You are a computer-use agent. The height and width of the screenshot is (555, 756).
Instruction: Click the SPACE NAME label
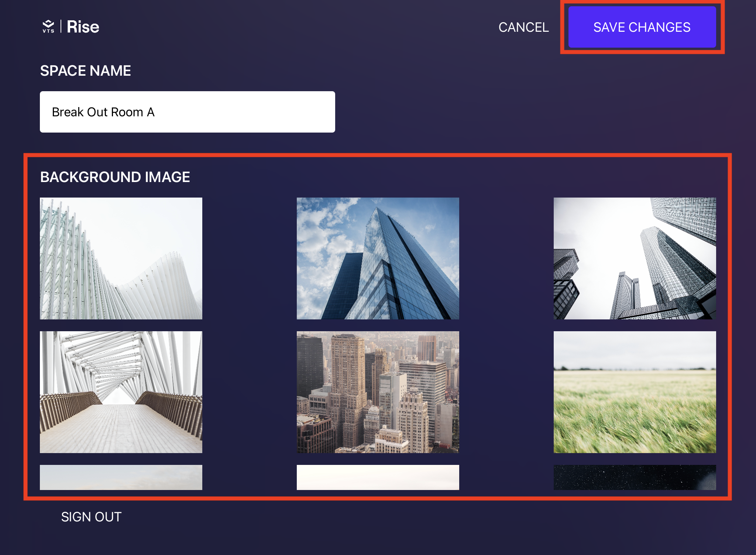point(85,71)
